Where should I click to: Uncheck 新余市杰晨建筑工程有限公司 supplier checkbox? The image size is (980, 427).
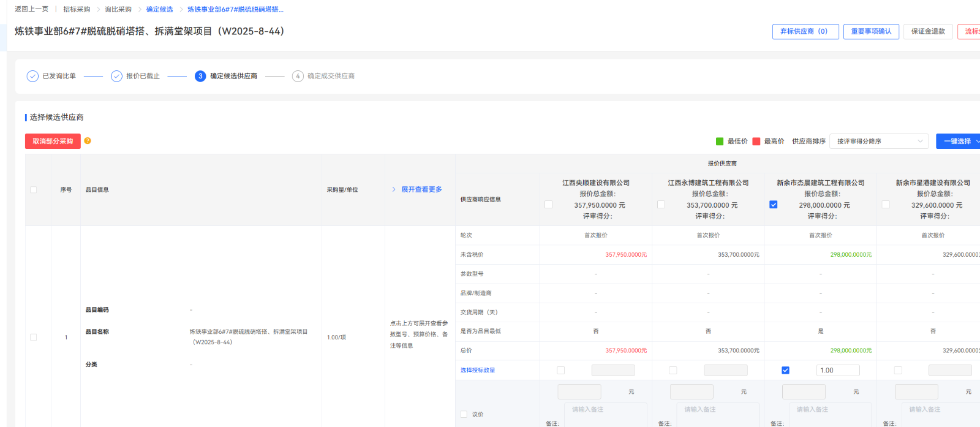774,205
